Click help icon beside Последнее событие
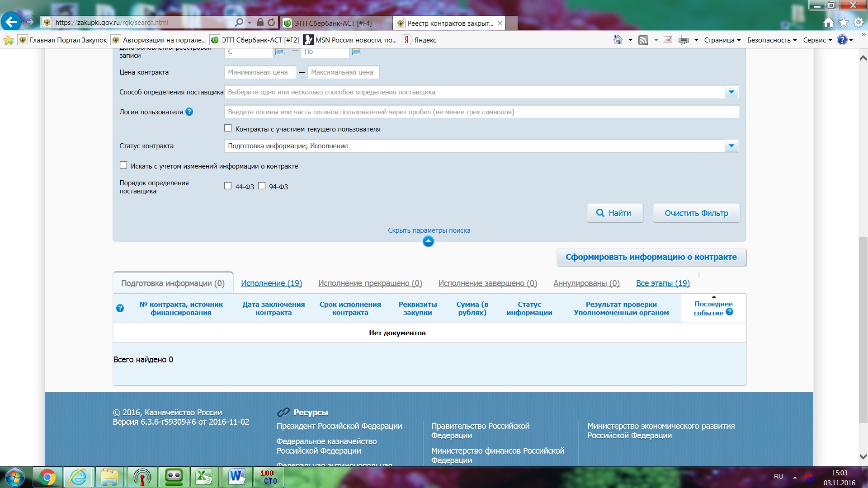 tap(729, 312)
